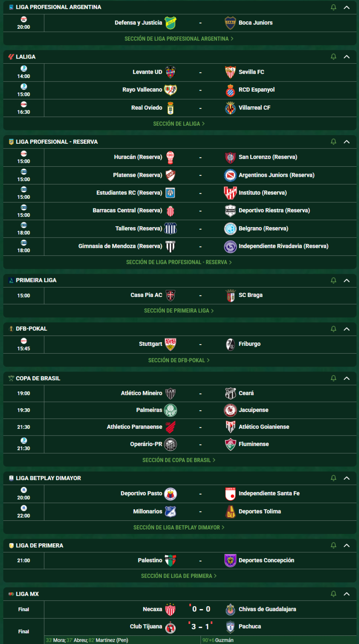Click TV channel icon for Real Oviedo match

point(24,105)
